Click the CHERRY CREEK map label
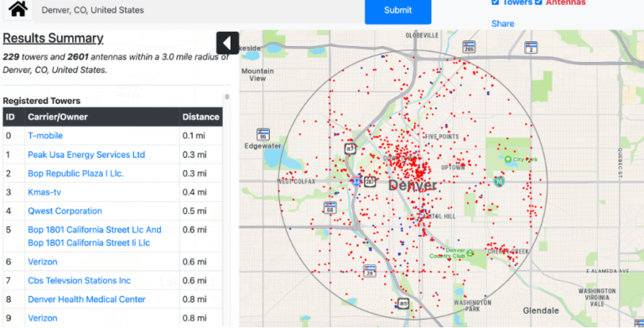This screenshot has width=644, height=328. click(x=508, y=252)
